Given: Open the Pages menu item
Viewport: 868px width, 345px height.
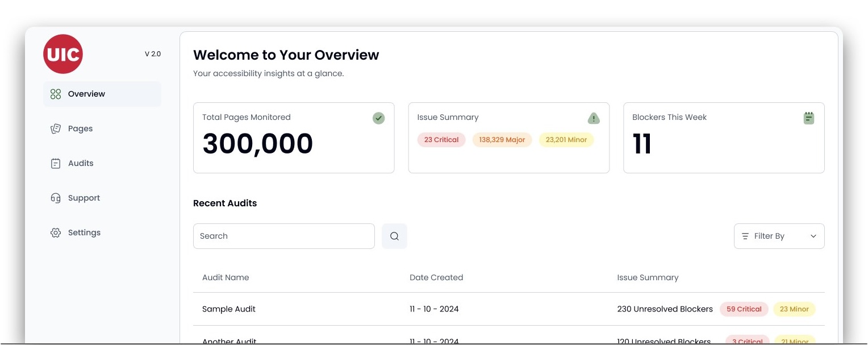Looking at the screenshot, I should [x=102, y=129].
